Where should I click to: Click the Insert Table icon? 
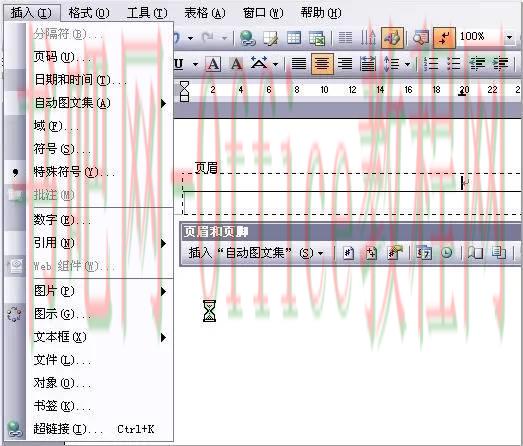294,38
